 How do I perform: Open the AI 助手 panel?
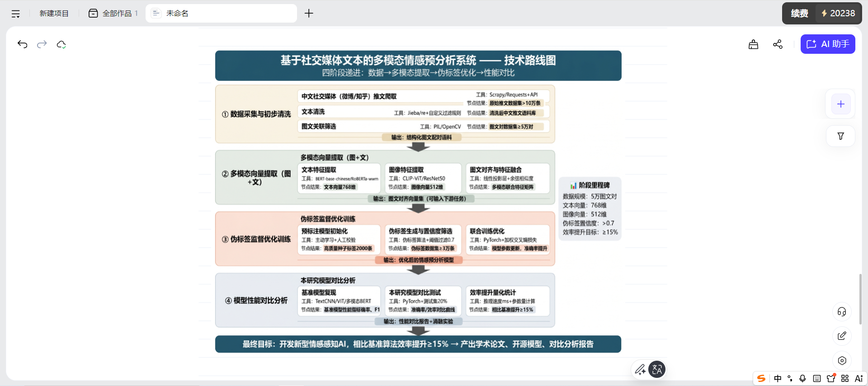point(828,44)
